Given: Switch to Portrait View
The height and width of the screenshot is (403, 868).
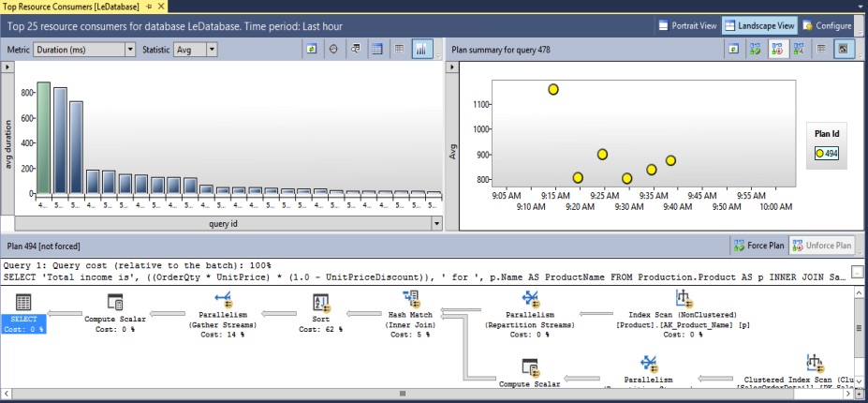Looking at the screenshot, I should click(x=688, y=25).
